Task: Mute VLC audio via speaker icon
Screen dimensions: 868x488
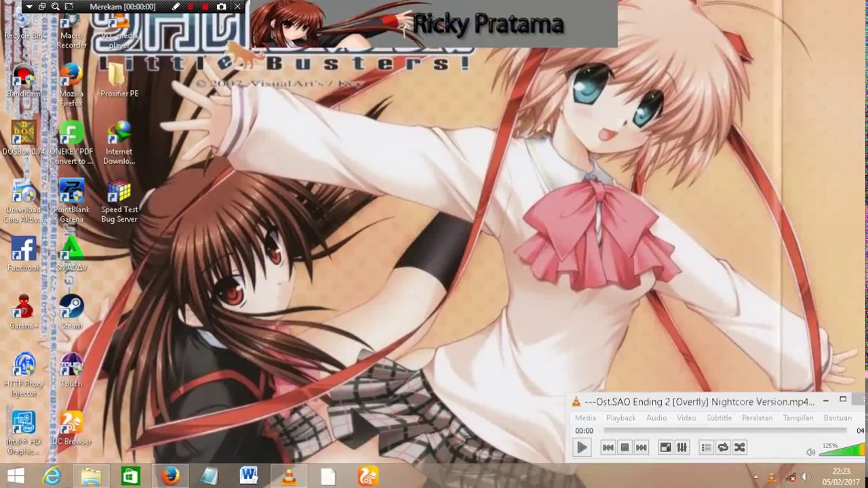Action: pyautogui.click(x=810, y=451)
